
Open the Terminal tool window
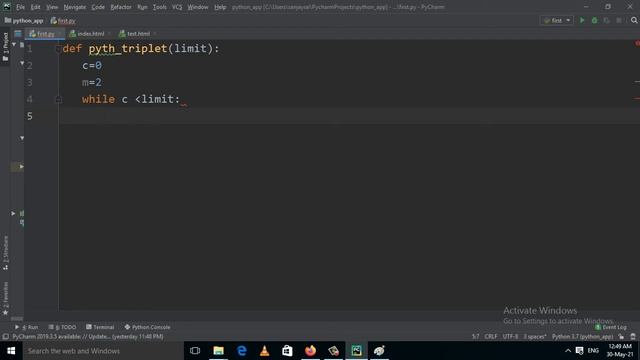tap(100, 327)
